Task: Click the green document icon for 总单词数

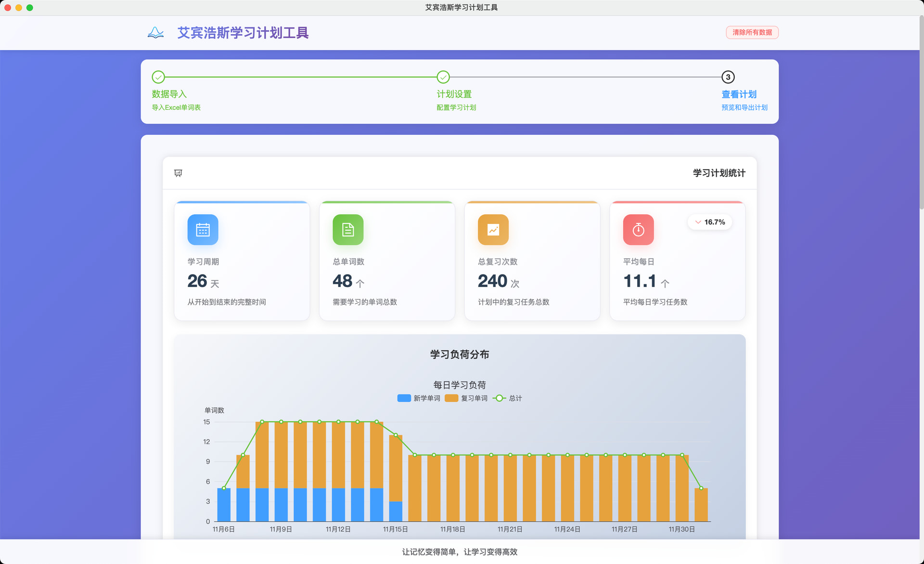Action: coord(348,230)
